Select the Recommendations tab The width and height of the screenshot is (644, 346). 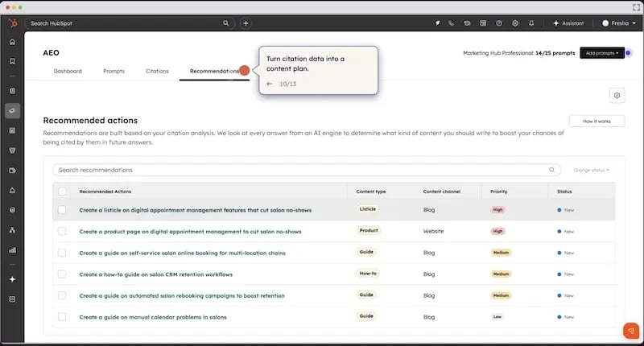point(214,71)
